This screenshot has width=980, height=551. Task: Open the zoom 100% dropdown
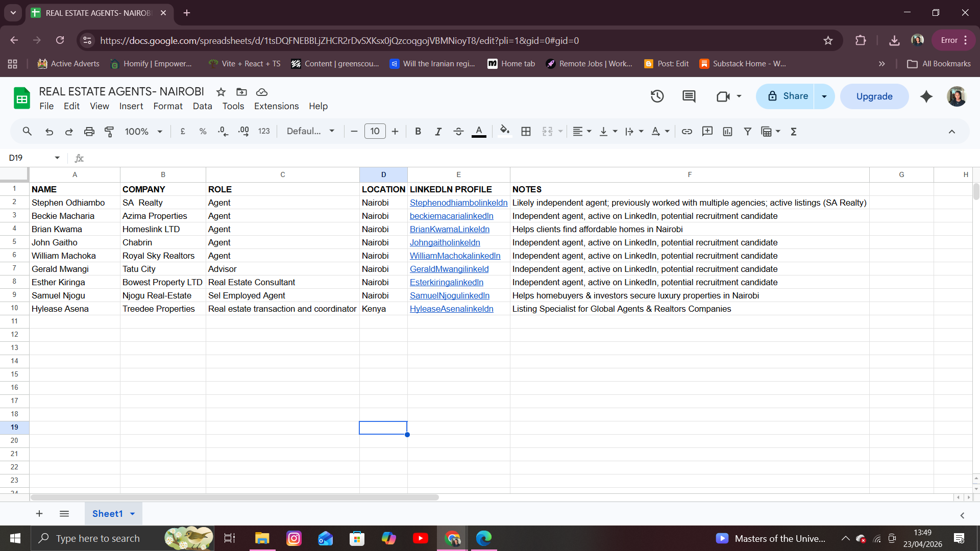click(x=143, y=132)
